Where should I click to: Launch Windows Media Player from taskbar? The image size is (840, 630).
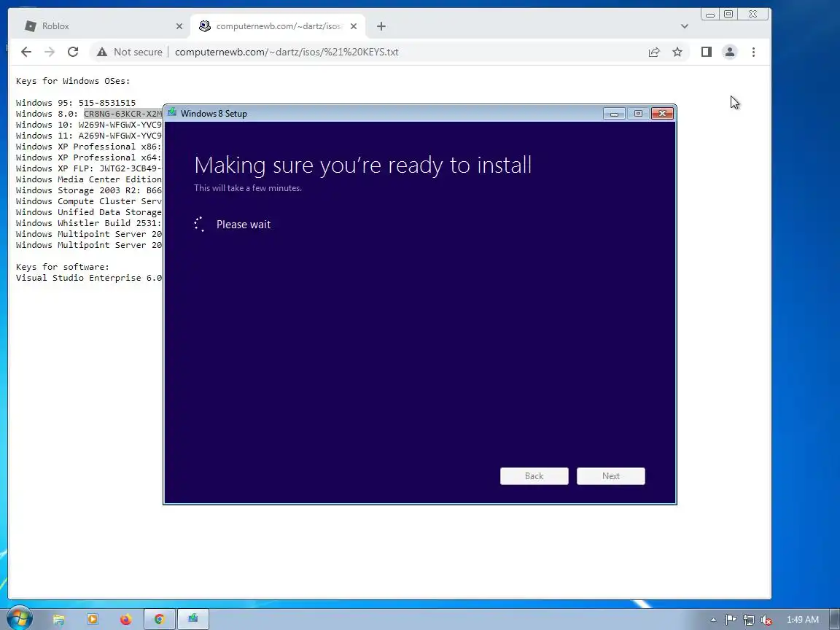point(92,620)
